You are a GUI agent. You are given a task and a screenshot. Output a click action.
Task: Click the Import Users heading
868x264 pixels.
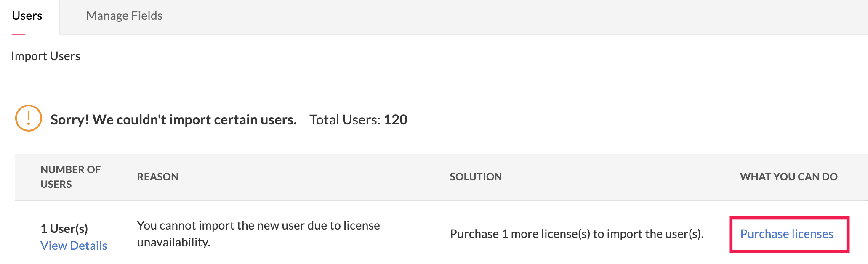(45, 56)
